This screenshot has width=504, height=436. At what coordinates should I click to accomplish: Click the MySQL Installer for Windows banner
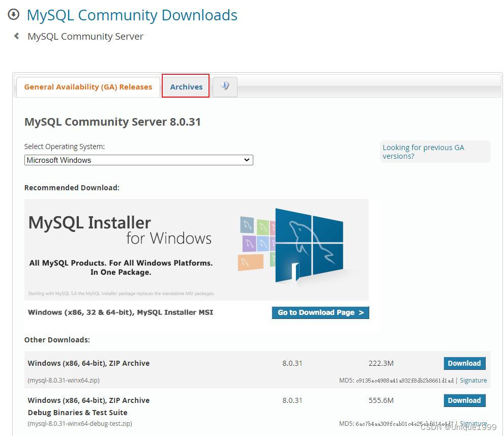pyautogui.click(x=196, y=249)
